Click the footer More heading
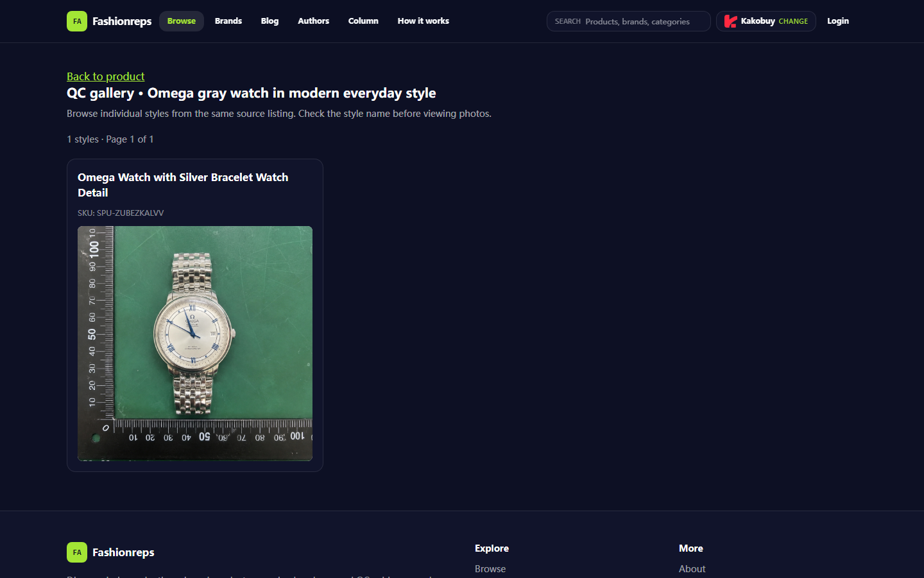The height and width of the screenshot is (578, 924). tap(691, 548)
